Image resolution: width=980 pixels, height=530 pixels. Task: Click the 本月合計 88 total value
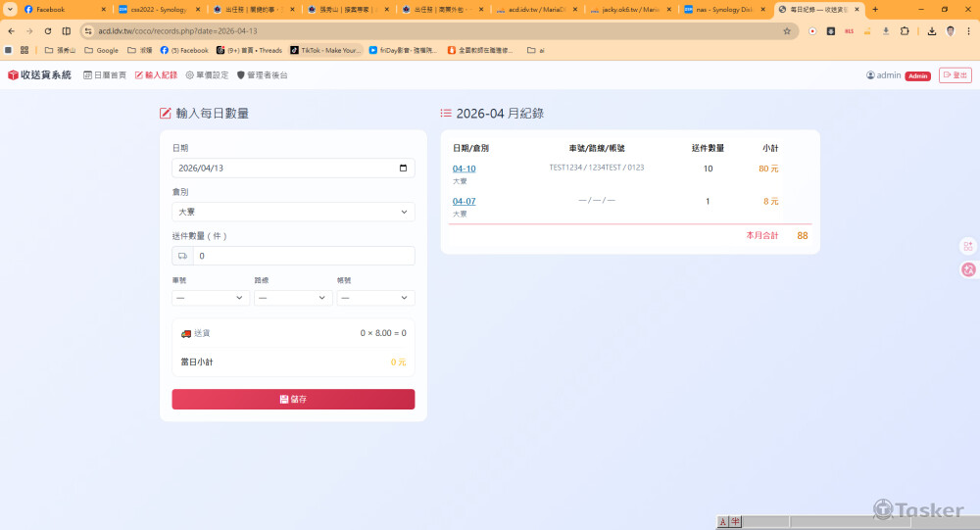(x=803, y=236)
